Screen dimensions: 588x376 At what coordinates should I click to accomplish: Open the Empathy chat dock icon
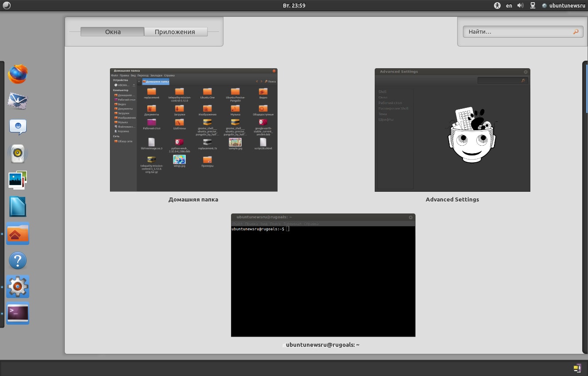tap(18, 127)
